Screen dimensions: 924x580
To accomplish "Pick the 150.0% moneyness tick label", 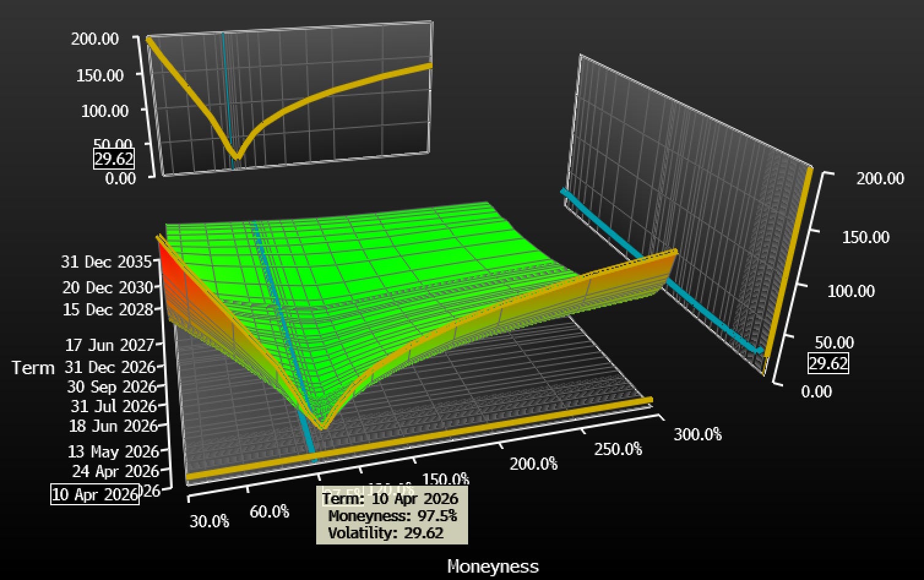I will pyautogui.click(x=446, y=480).
